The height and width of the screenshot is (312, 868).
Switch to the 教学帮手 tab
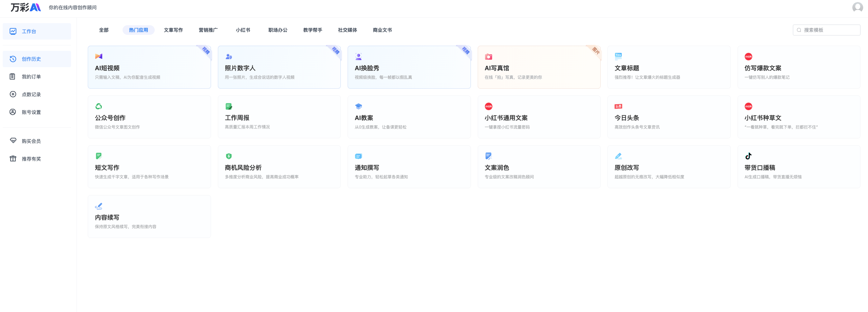(x=313, y=30)
